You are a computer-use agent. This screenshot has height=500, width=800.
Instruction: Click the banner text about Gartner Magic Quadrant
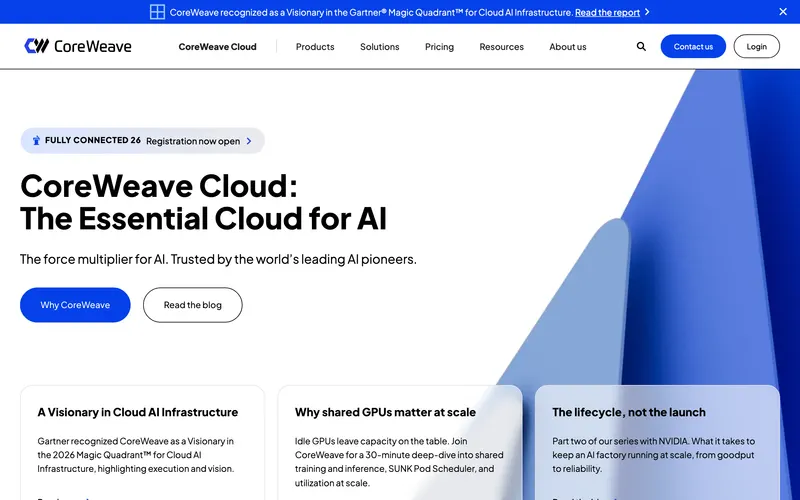pyautogui.click(x=371, y=12)
